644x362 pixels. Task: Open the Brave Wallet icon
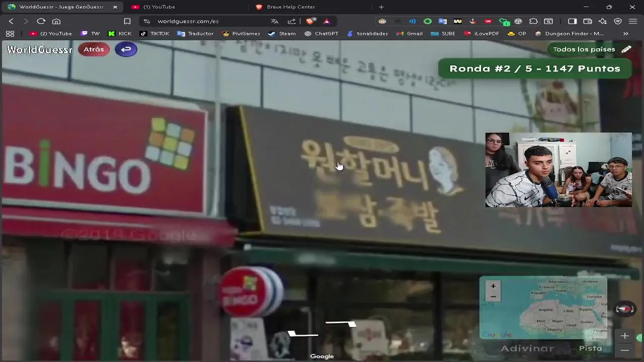[588, 21]
